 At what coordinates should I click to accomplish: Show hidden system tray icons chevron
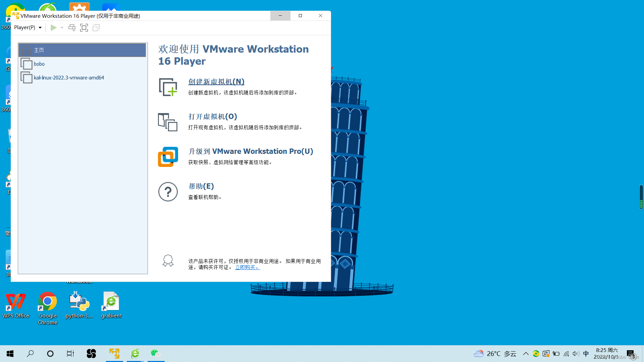526,354
